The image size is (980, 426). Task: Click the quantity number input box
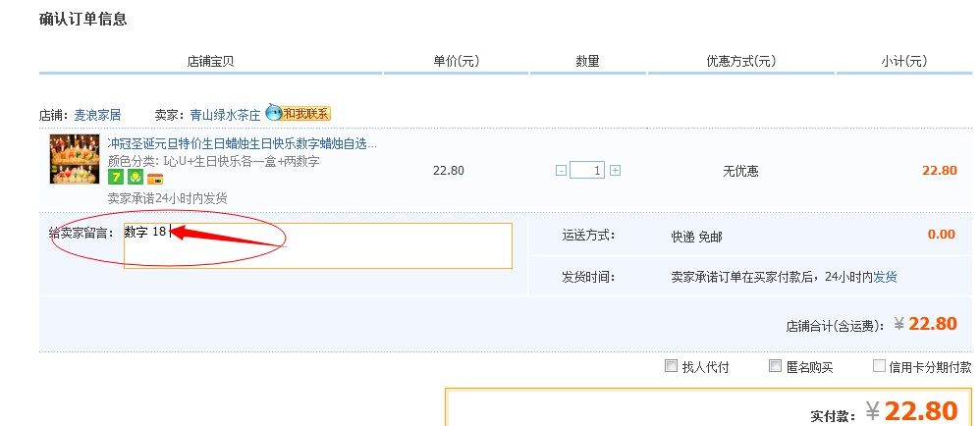tap(587, 171)
